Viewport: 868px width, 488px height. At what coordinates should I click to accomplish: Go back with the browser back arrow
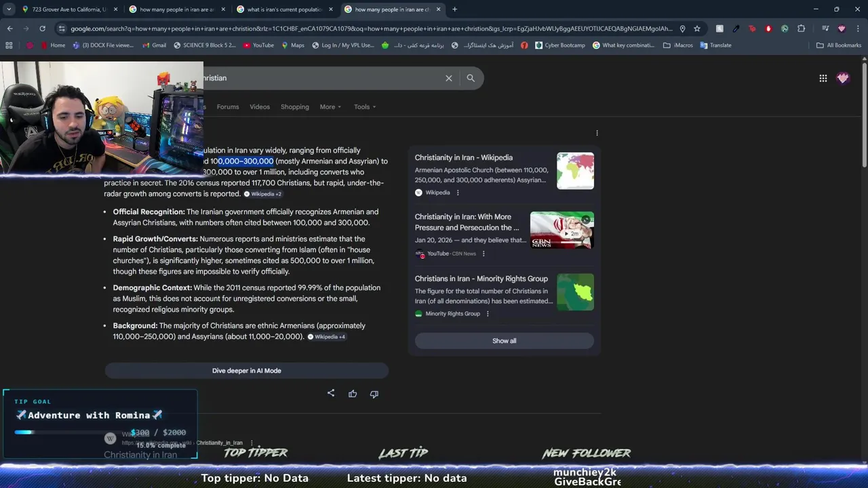[9, 28]
